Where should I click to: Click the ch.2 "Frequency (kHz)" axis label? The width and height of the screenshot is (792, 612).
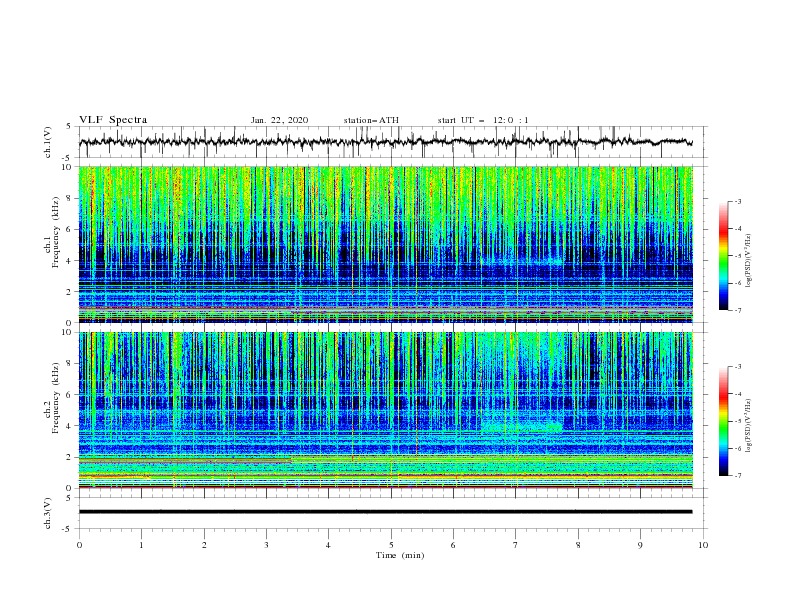pyautogui.click(x=56, y=398)
